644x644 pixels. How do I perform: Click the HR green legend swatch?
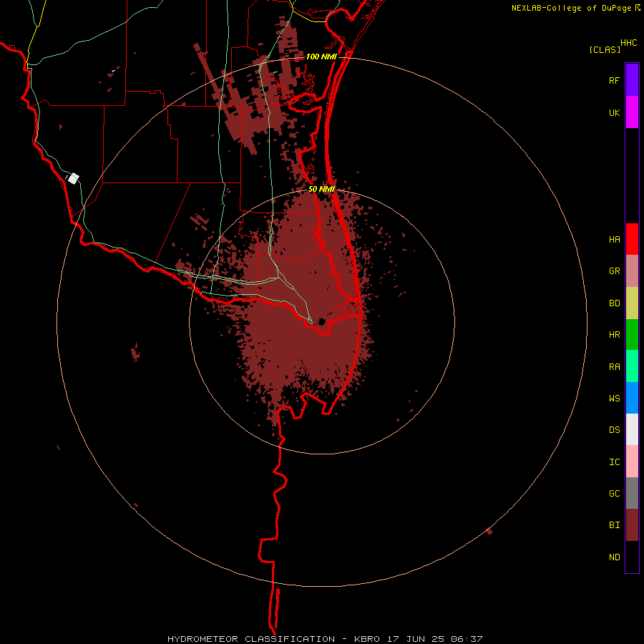[x=632, y=335]
